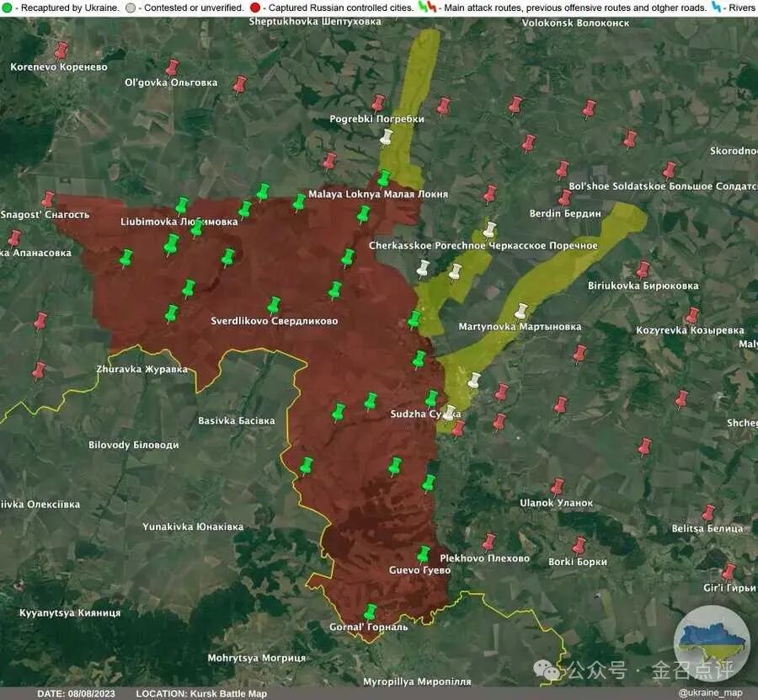Click the red pin above Ulanok
The width and height of the screenshot is (758, 700).
pos(558,487)
